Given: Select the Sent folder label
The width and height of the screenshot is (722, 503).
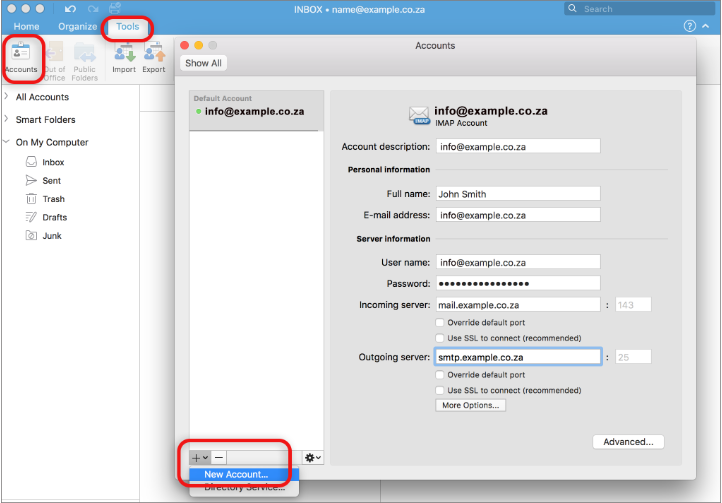Looking at the screenshot, I should 52,181.
